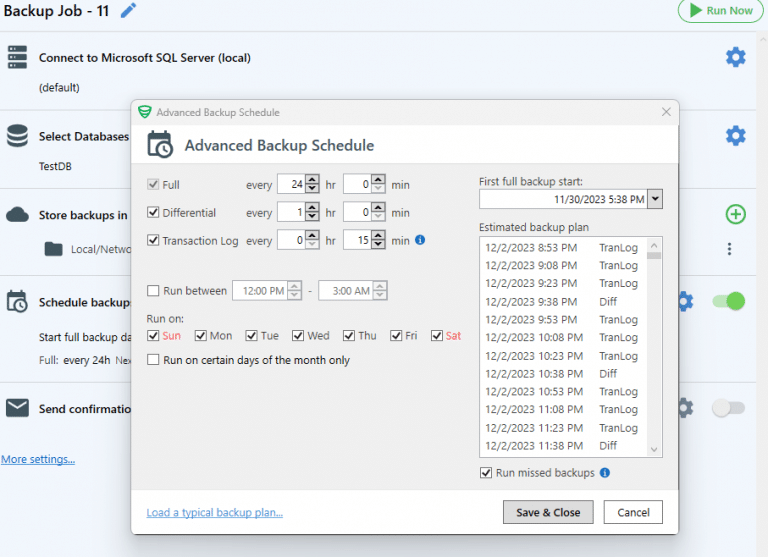This screenshot has width=768, height=557.
Task: Click the Save & Close button
Action: [x=548, y=512]
